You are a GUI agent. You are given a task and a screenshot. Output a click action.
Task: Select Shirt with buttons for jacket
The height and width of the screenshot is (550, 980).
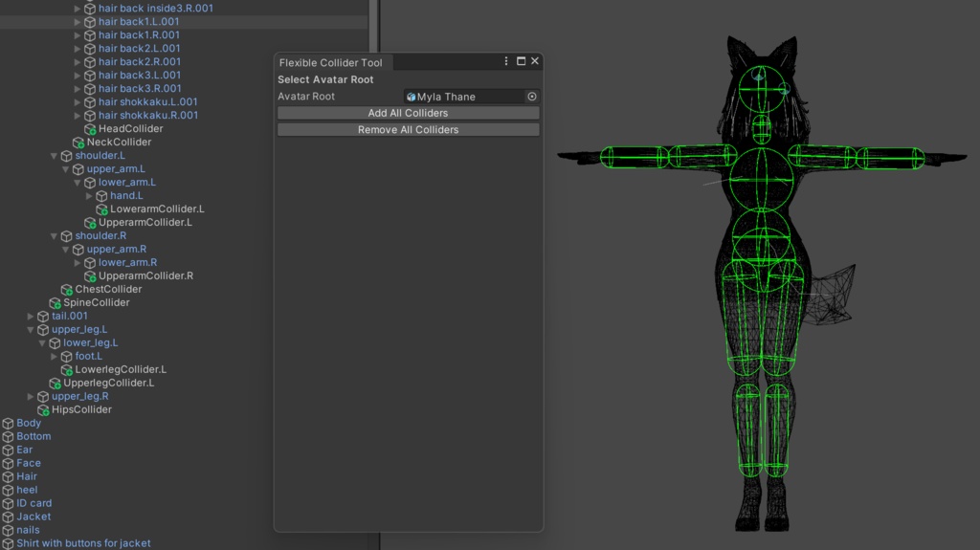[x=84, y=543]
